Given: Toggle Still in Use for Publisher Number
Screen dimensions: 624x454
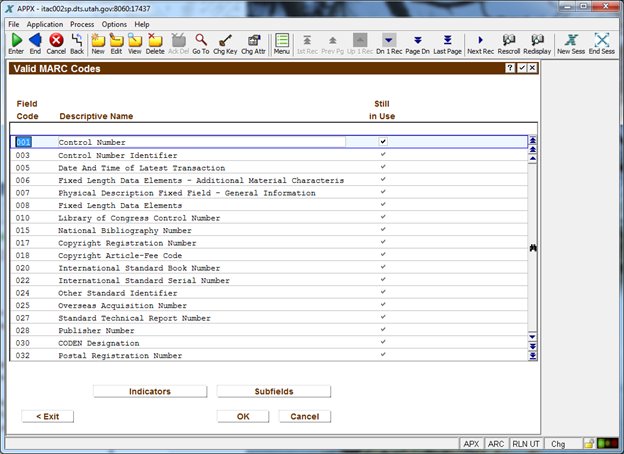Looking at the screenshot, I should coord(382,330).
